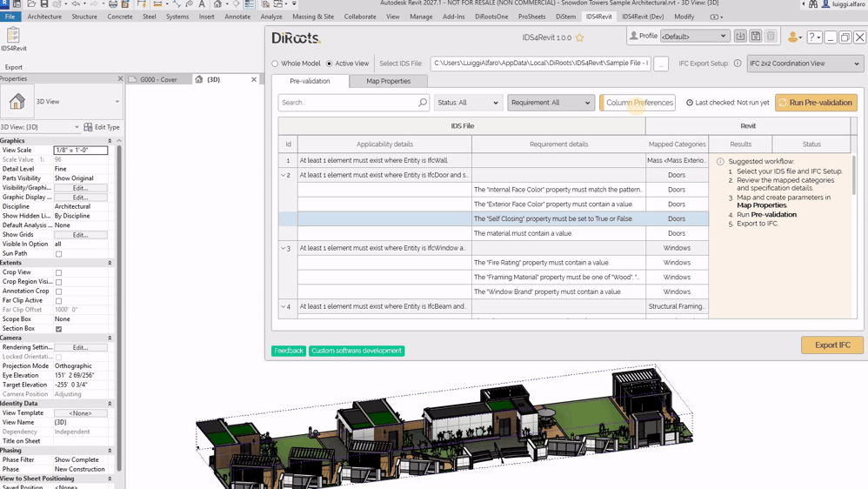This screenshot has height=489, width=868.
Task: Open the DiRootsOne ribbon tab
Action: coord(491,17)
